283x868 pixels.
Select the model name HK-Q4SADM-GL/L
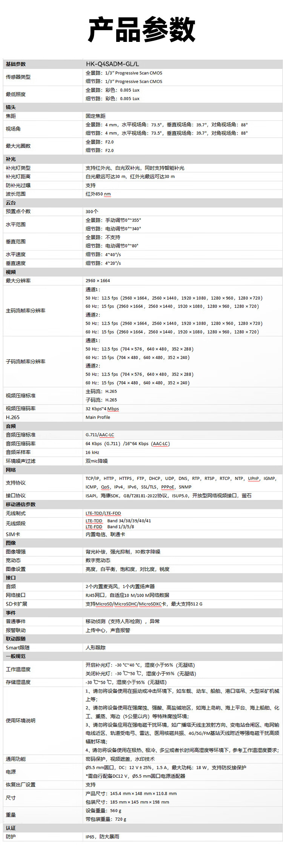(x=112, y=64)
